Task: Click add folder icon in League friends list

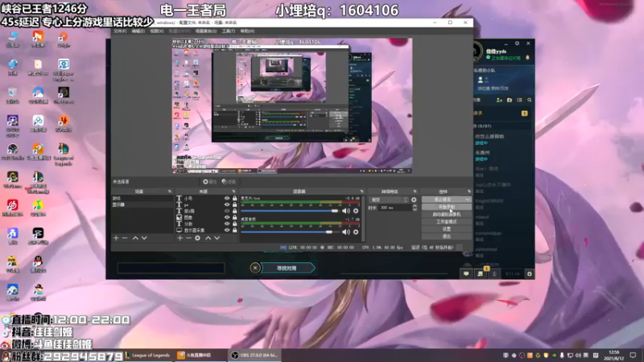Action: (x=510, y=100)
